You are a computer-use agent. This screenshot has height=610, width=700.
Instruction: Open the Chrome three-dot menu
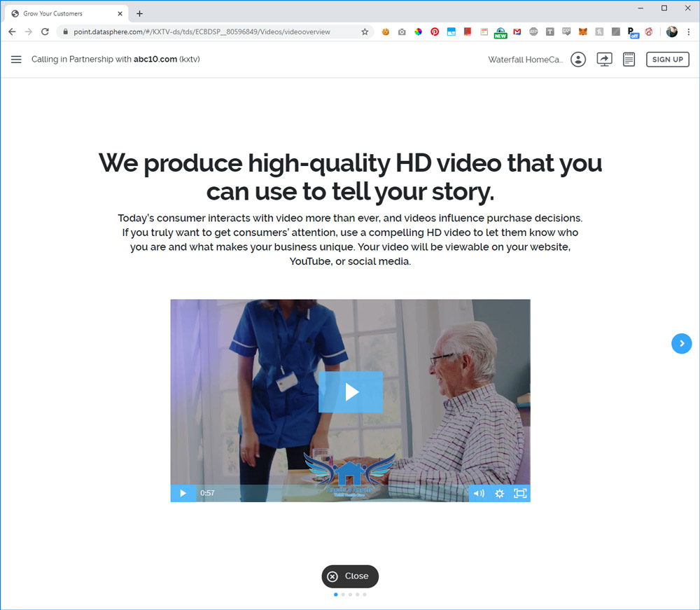pyautogui.click(x=689, y=32)
